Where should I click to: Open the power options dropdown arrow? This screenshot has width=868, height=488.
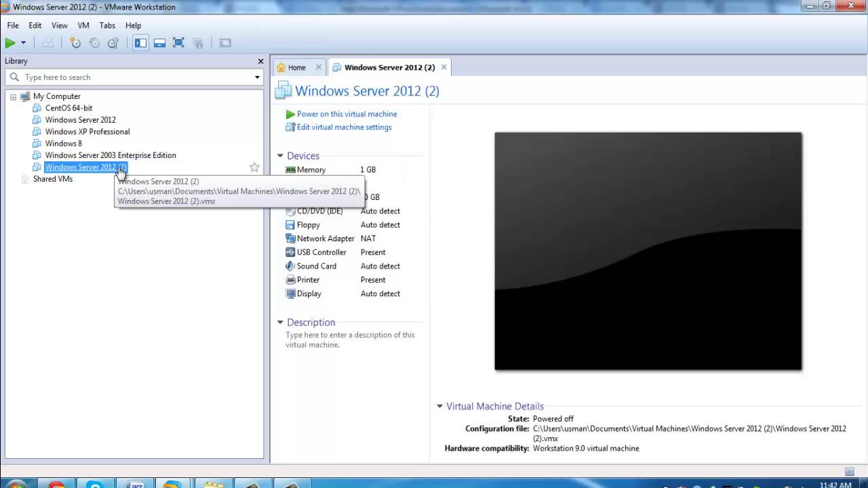[23, 43]
